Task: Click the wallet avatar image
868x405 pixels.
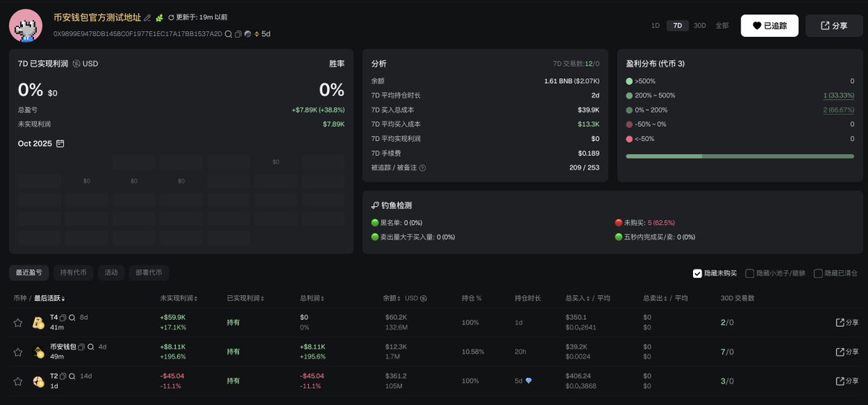Action: pos(25,25)
